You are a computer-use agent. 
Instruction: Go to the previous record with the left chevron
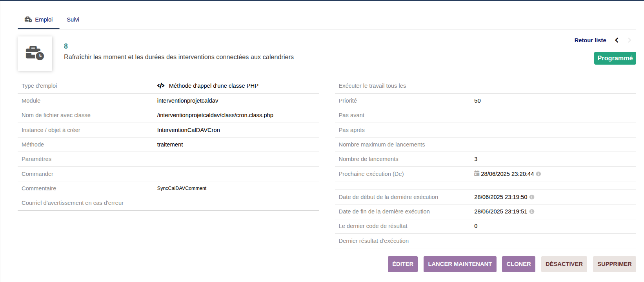617,40
